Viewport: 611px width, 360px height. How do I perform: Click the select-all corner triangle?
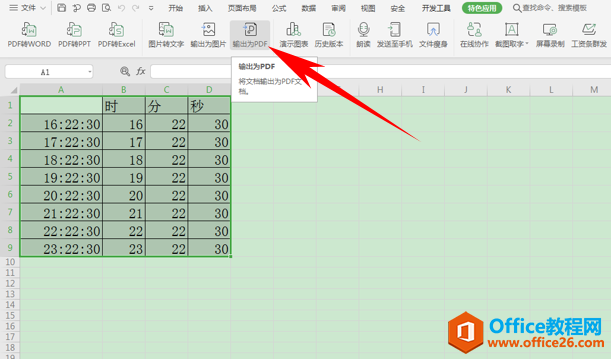14,90
